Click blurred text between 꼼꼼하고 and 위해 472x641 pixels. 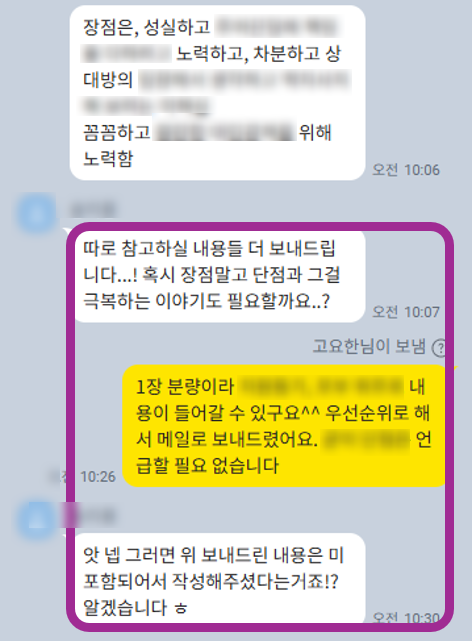point(225,132)
